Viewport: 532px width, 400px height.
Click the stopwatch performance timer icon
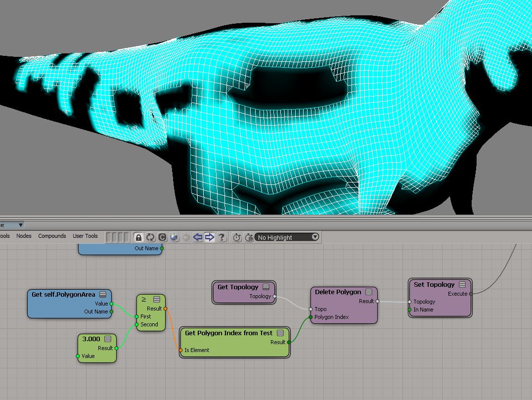coord(237,237)
